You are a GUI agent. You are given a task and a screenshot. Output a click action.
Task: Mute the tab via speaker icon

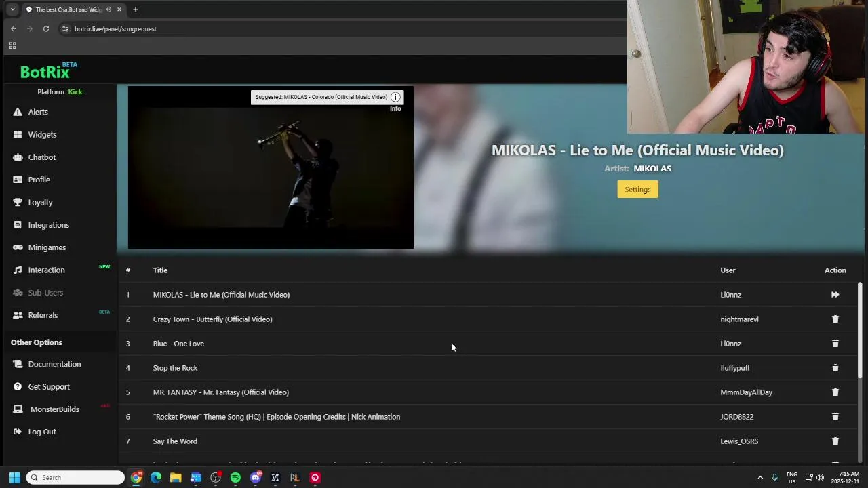[x=108, y=9]
